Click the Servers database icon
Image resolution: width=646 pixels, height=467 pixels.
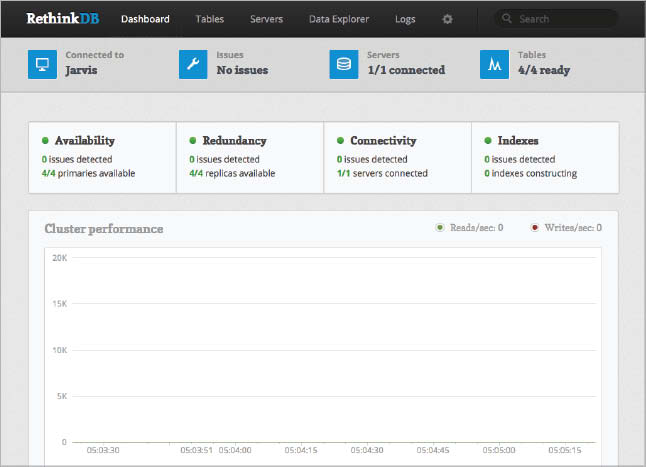point(344,63)
